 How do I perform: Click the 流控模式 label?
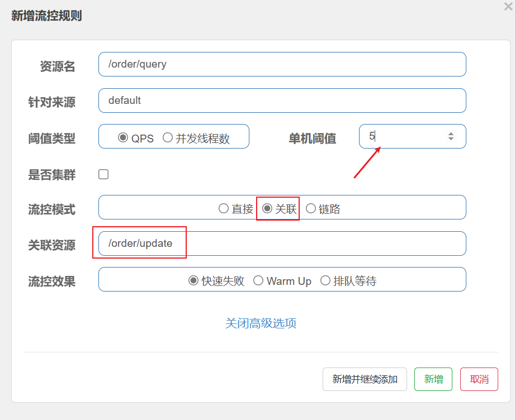pyautogui.click(x=52, y=209)
